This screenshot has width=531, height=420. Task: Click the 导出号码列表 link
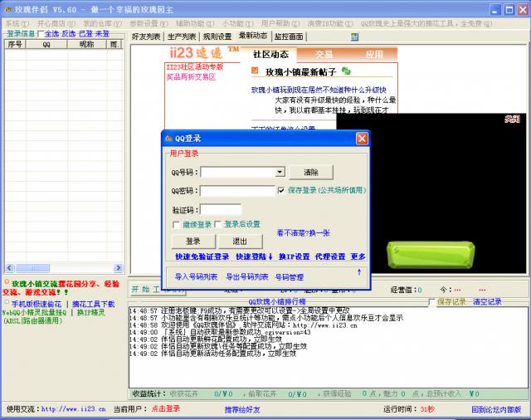pyautogui.click(x=247, y=276)
